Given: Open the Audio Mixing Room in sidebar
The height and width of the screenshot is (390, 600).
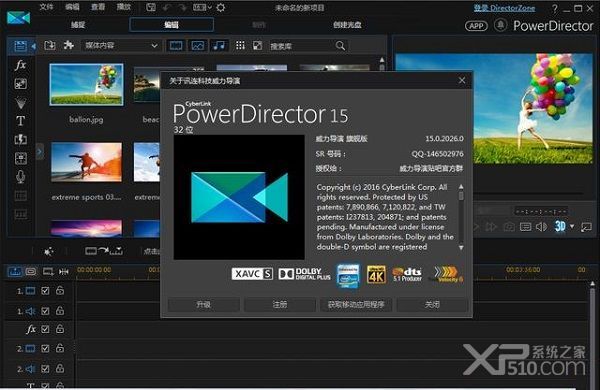Looking at the screenshot, I should pos(20,158).
